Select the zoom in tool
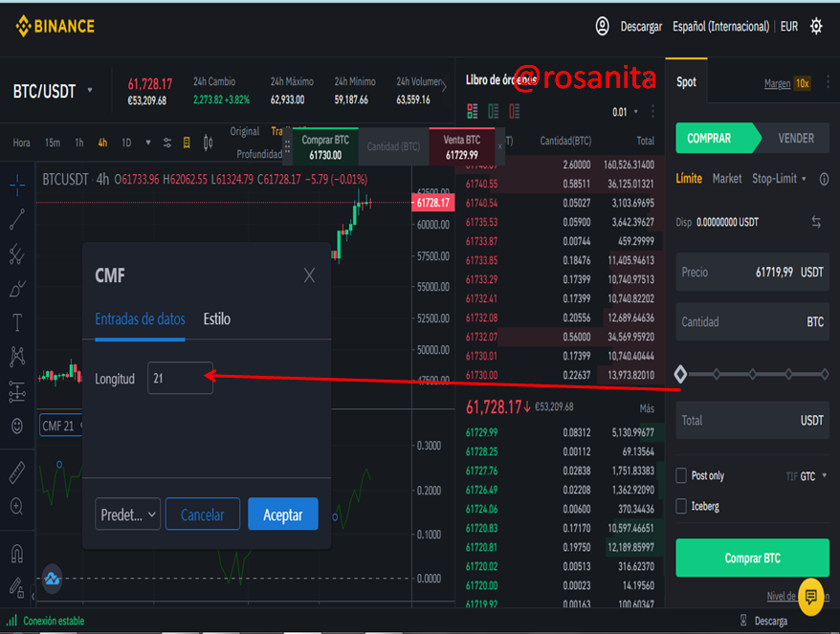840x634 pixels. click(17, 506)
